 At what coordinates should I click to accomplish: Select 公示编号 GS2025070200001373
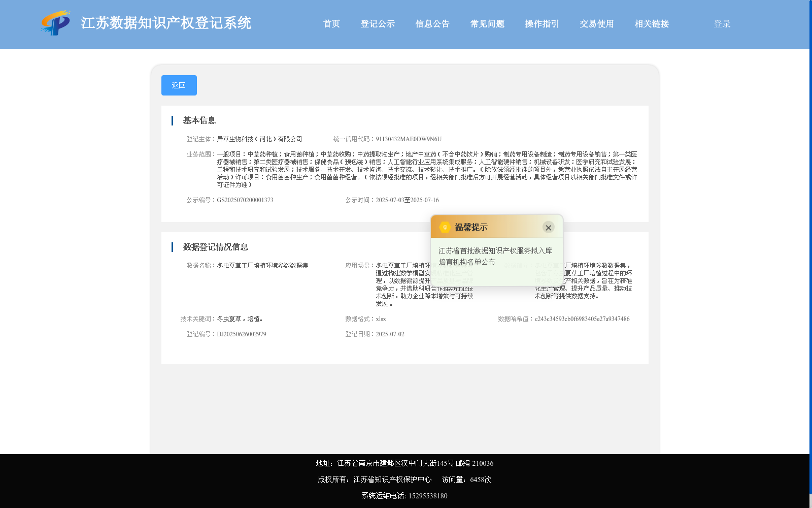(245, 200)
